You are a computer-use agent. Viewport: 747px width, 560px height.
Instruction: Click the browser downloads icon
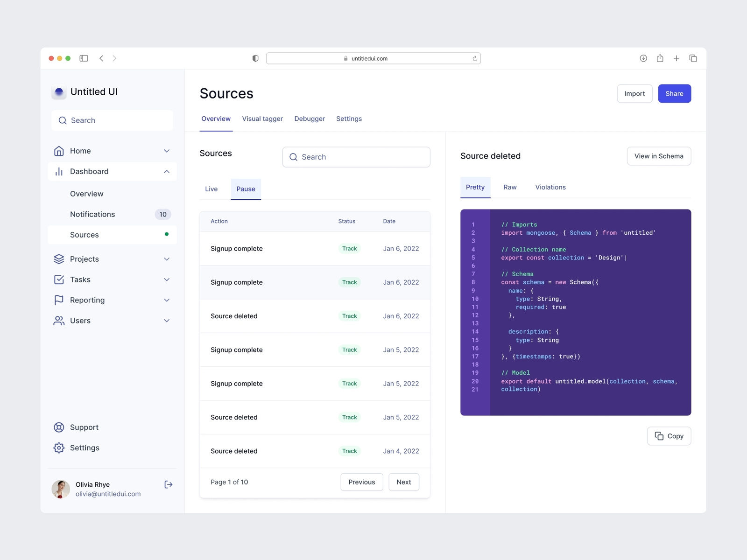[643, 58]
